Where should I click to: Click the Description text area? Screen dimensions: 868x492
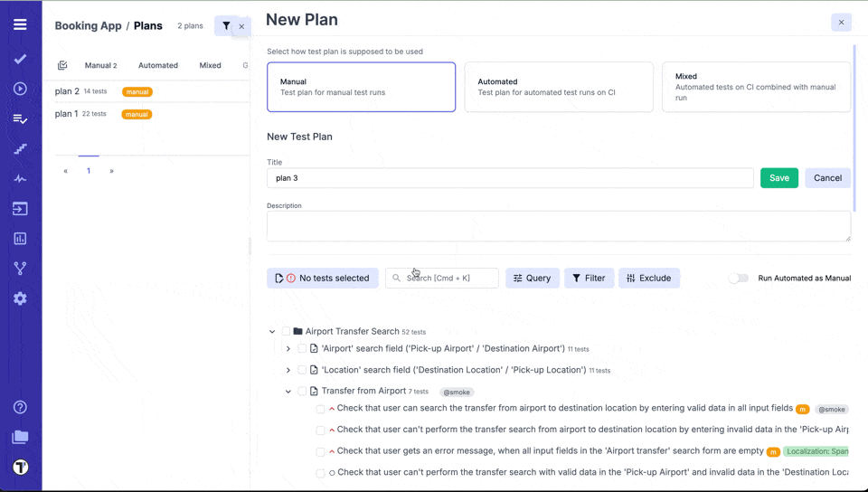(x=559, y=226)
